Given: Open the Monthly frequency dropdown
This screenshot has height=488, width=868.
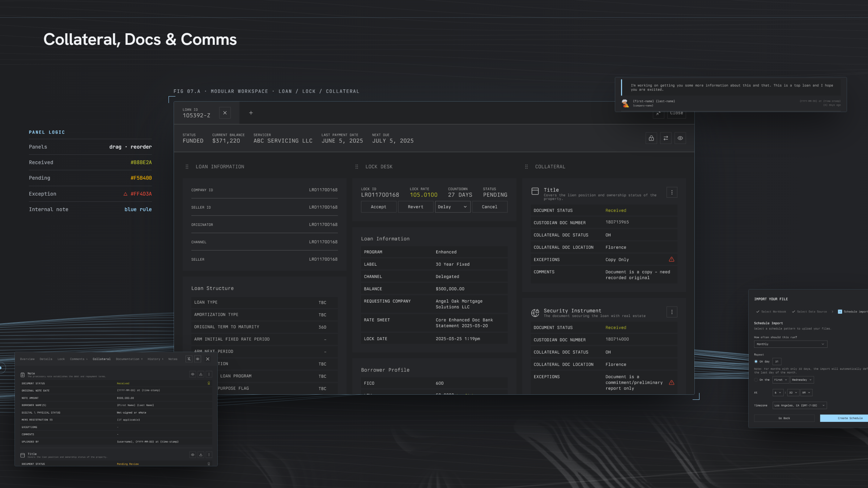Looking at the screenshot, I should coord(790,344).
